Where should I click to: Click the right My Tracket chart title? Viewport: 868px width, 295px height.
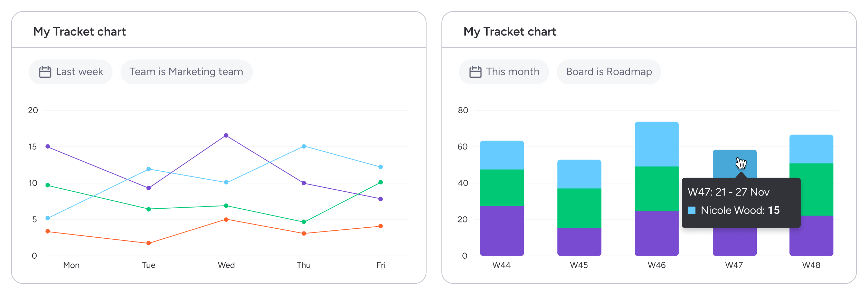click(x=510, y=31)
